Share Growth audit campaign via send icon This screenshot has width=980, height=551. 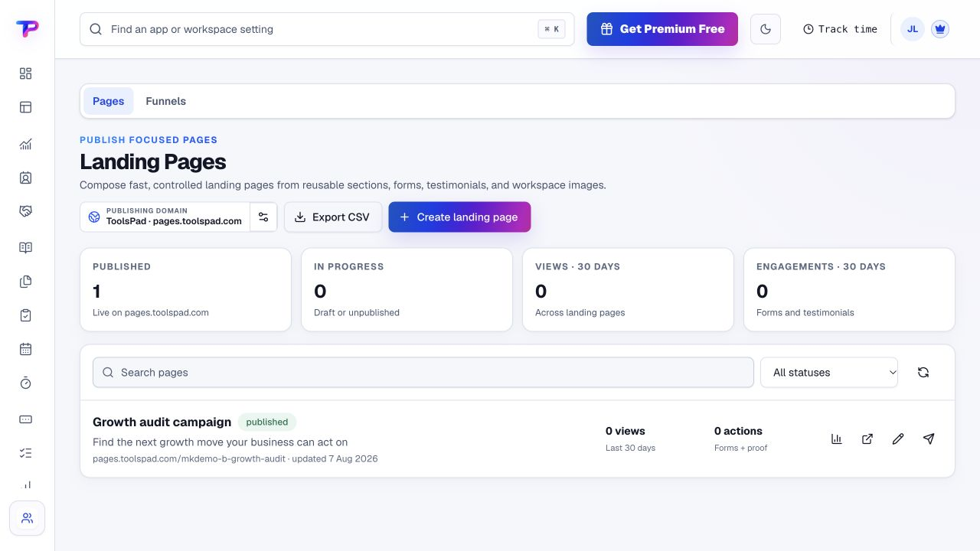click(929, 439)
